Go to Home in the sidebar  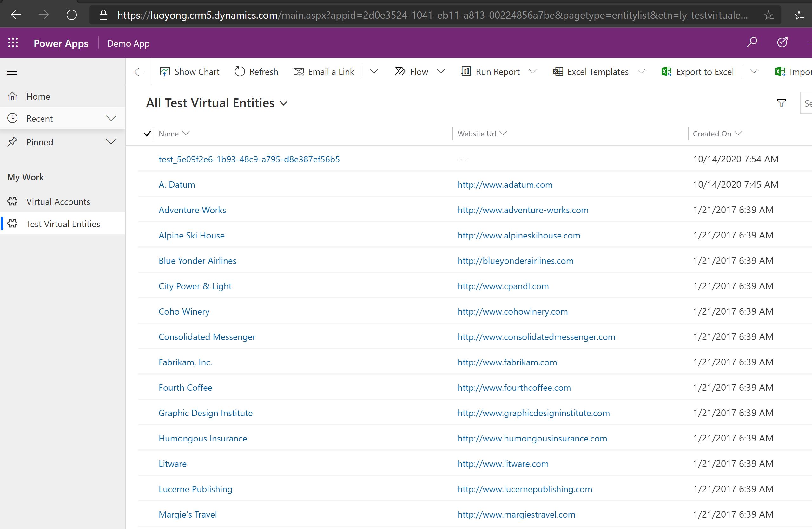[63, 96]
